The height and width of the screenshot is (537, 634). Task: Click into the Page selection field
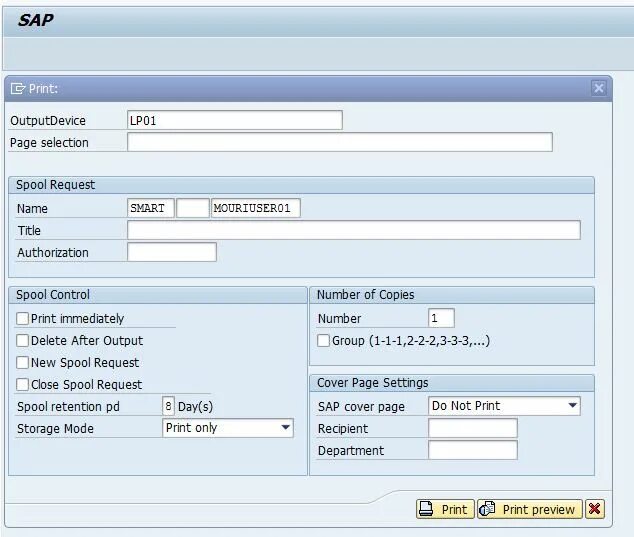coord(340,142)
